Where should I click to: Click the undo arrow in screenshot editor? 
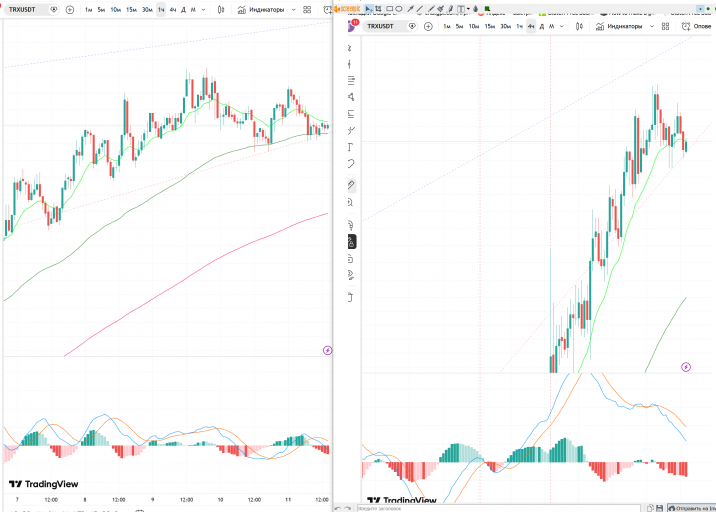click(337, 508)
